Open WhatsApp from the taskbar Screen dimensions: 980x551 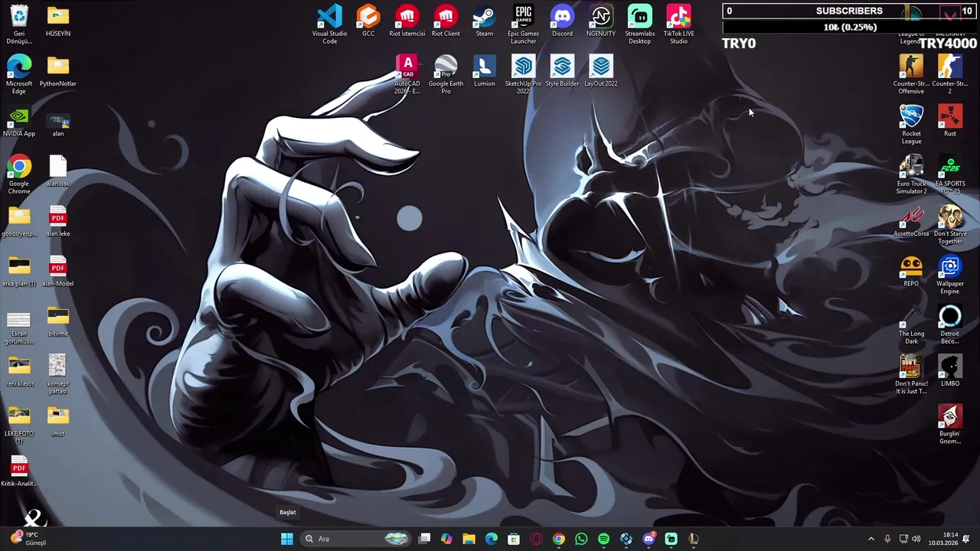pos(581,539)
